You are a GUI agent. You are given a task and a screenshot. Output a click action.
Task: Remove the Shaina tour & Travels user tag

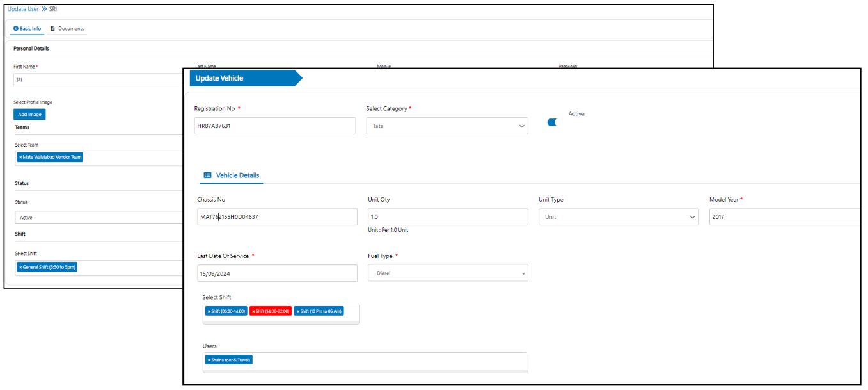(x=209, y=360)
